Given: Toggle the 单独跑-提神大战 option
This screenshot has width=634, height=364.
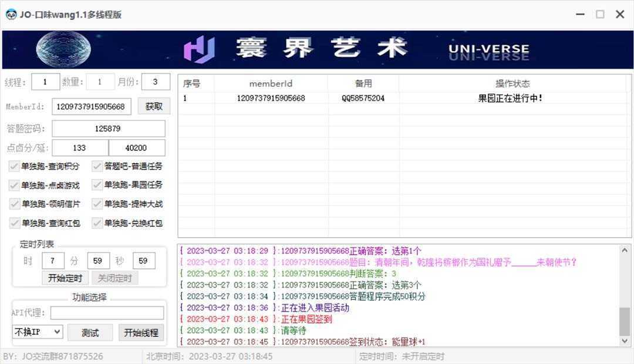Looking at the screenshot, I should coord(97,204).
